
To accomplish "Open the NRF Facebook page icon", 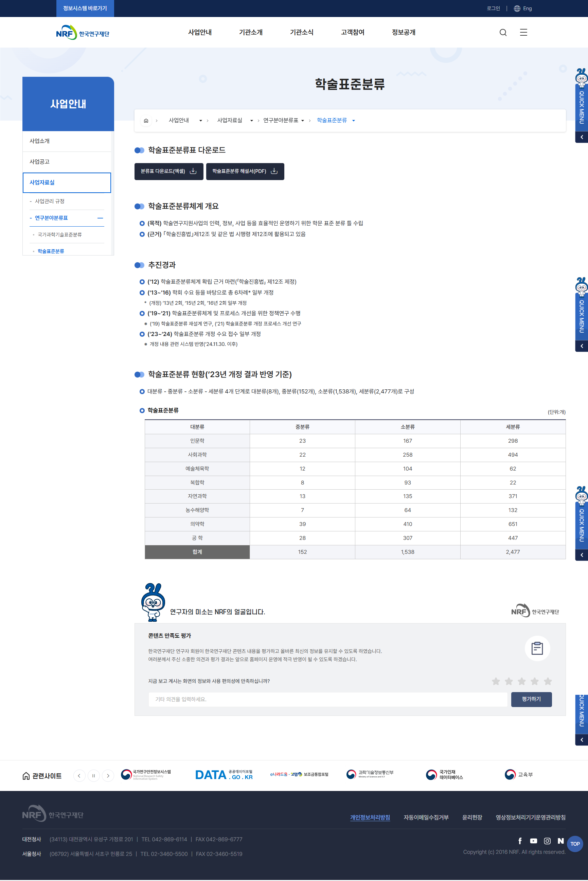I will (520, 841).
